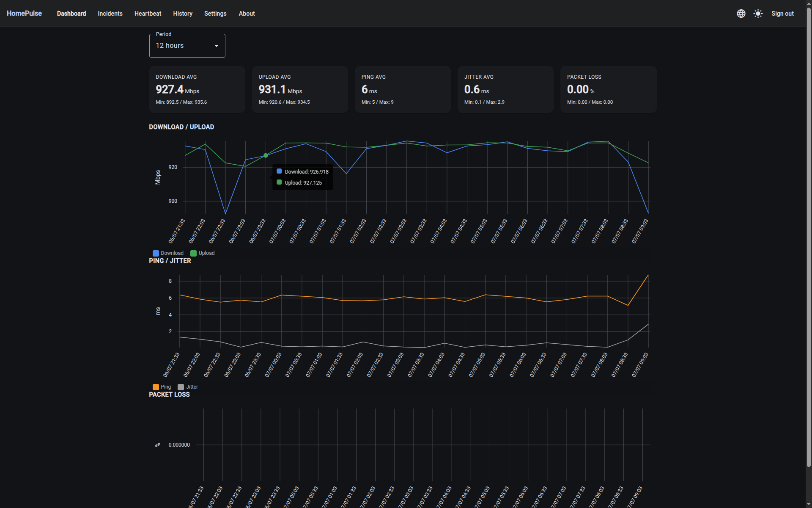This screenshot has height=508, width=812.
Task: Click the DOWNLOAD / UPLOAD chart heading
Action: coord(181,127)
